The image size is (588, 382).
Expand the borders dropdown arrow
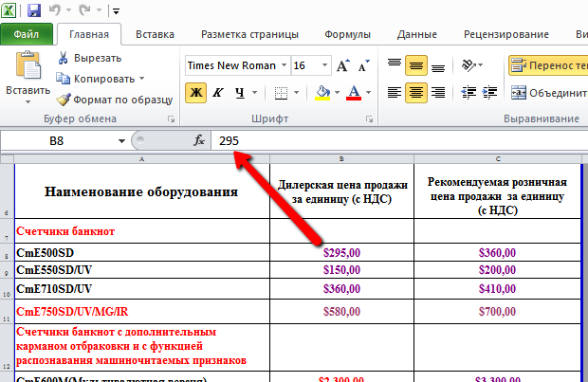[x=296, y=93]
